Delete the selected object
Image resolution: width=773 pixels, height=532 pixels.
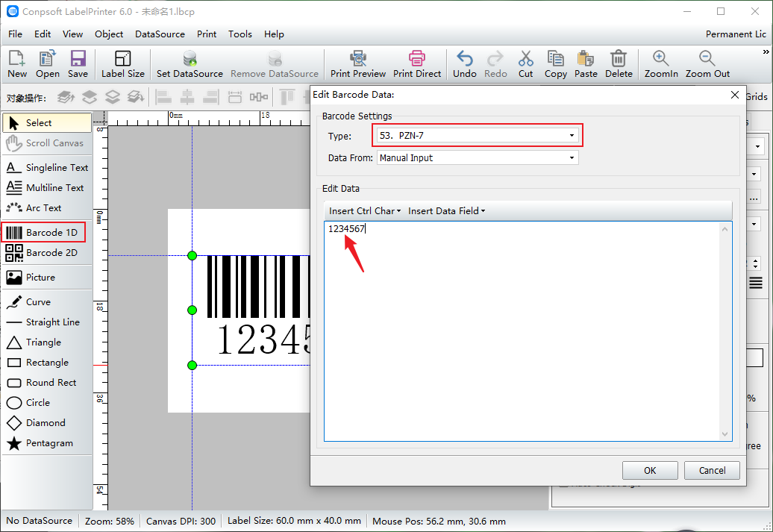619,64
